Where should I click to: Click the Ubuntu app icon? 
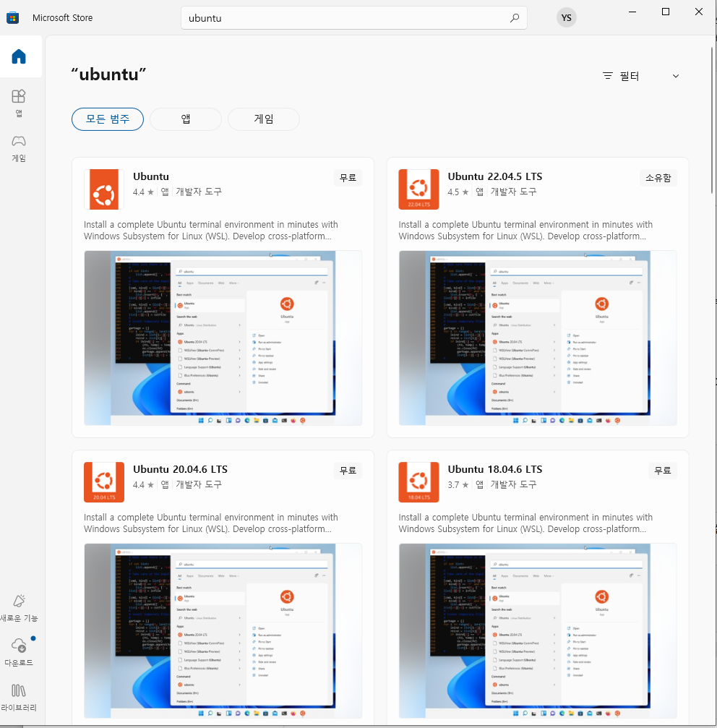click(x=104, y=189)
